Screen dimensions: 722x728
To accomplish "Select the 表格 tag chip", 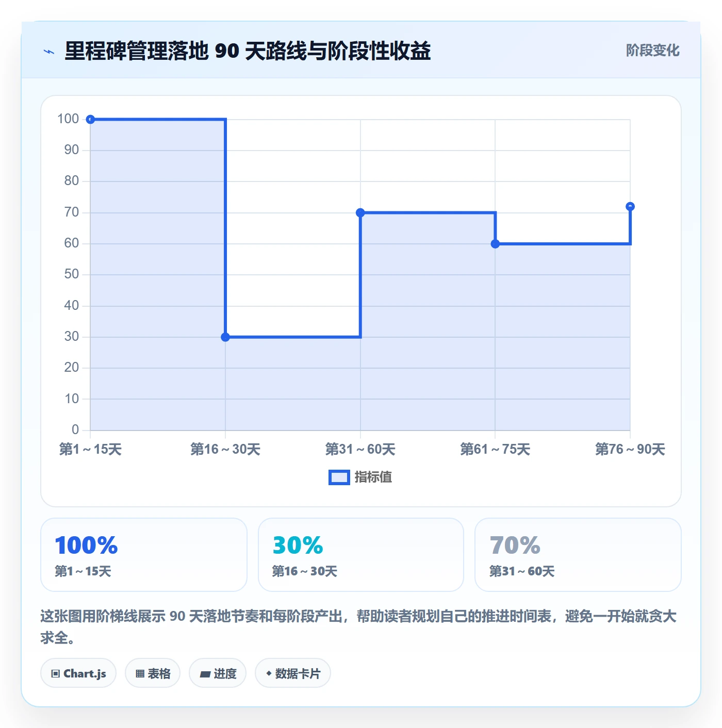I will click(x=153, y=673).
